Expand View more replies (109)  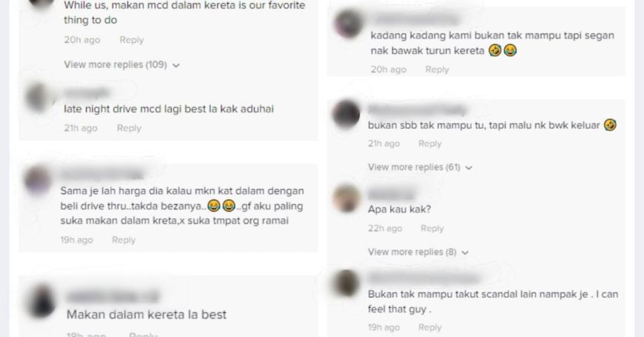pos(121,64)
